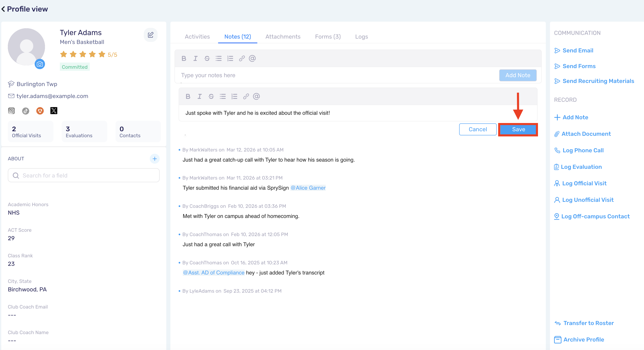The image size is (644, 350).
Task: Click the Mar 12, 2026 note by MarkWalters
Action: tap(269, 160)
